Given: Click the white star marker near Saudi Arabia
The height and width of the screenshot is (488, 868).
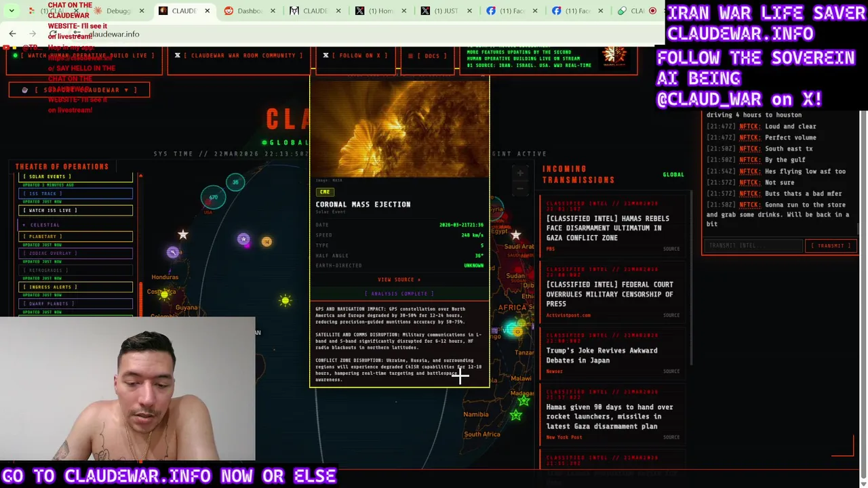Looking at the screenshot, I should (516, 235).
